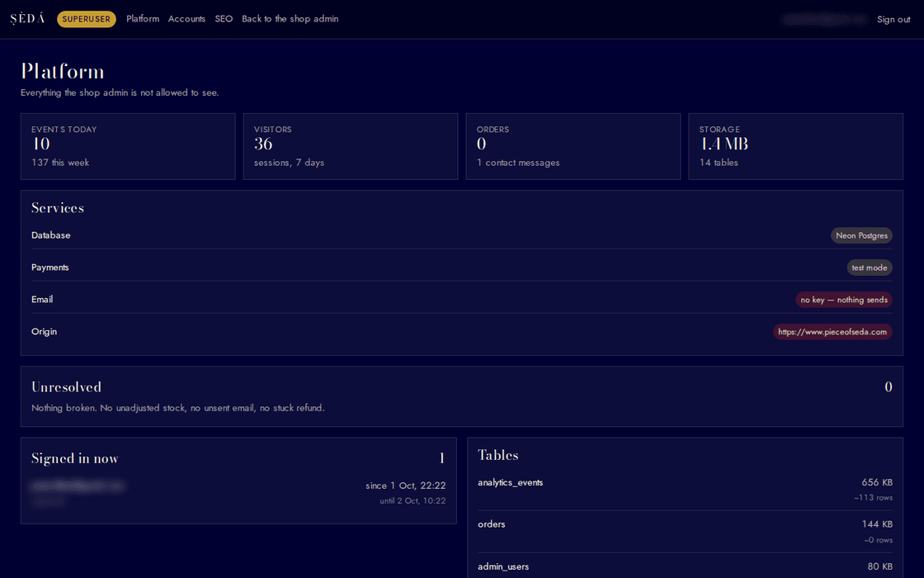Click the Origin service row label
This screenshot has width=924, height=578.
tap(45, 331)
